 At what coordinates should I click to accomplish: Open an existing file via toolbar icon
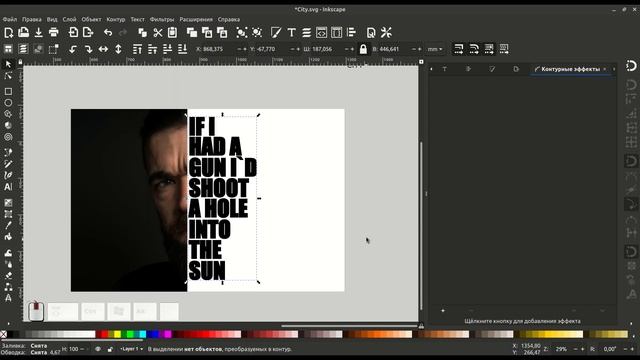point(23,33)
